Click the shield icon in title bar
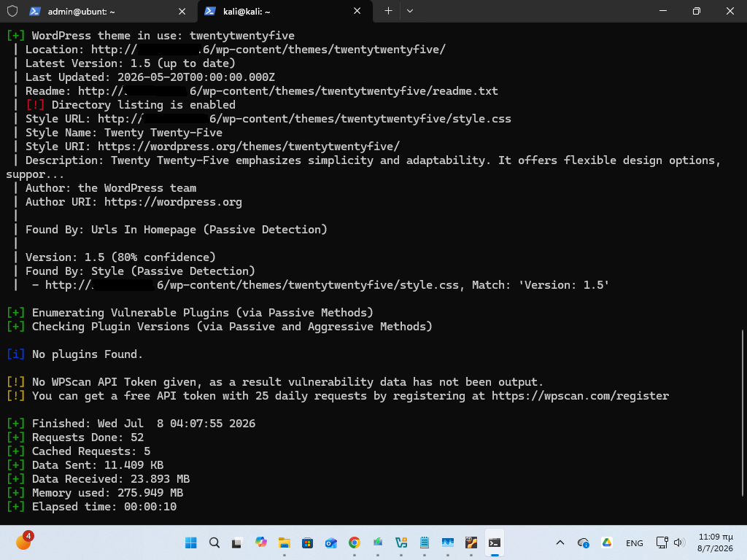The image size is (747, 560). click(12, 11)
